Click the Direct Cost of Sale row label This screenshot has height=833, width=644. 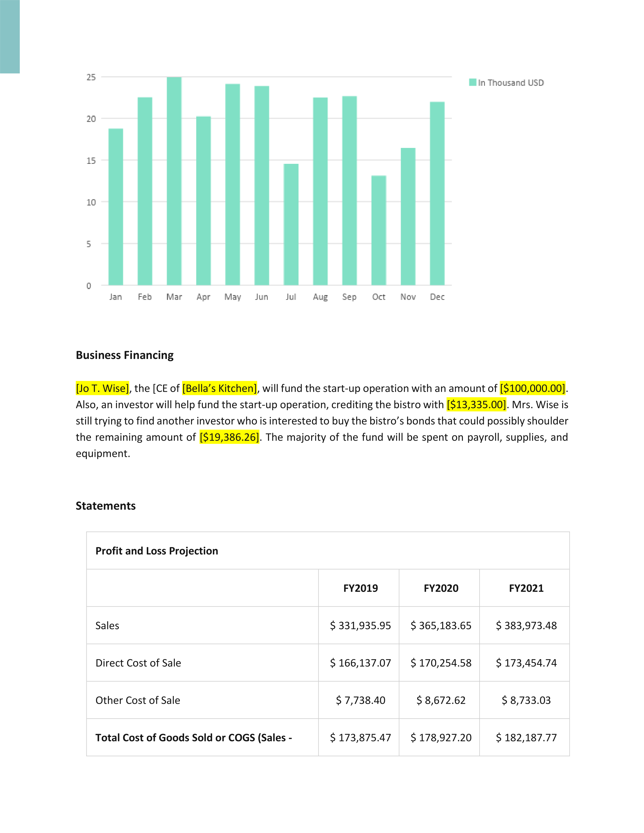(138, 663)
